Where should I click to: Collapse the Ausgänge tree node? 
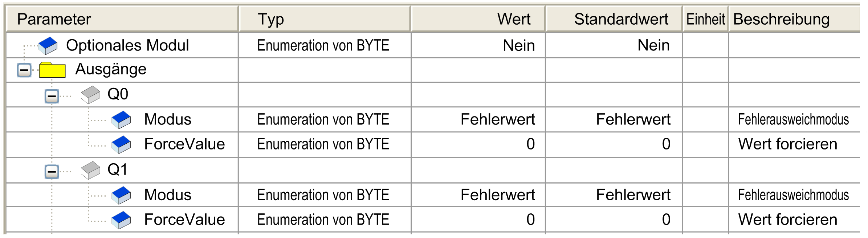24,70
